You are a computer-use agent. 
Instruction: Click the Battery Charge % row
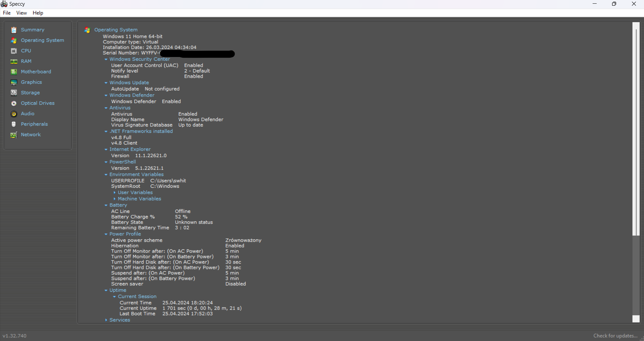pos(149,217)
